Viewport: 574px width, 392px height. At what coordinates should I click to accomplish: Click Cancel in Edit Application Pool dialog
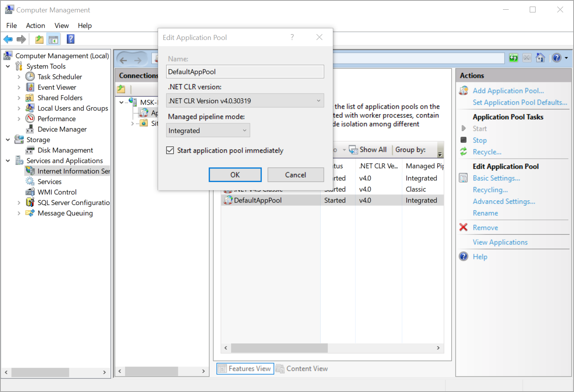click(x=296, y=175)
